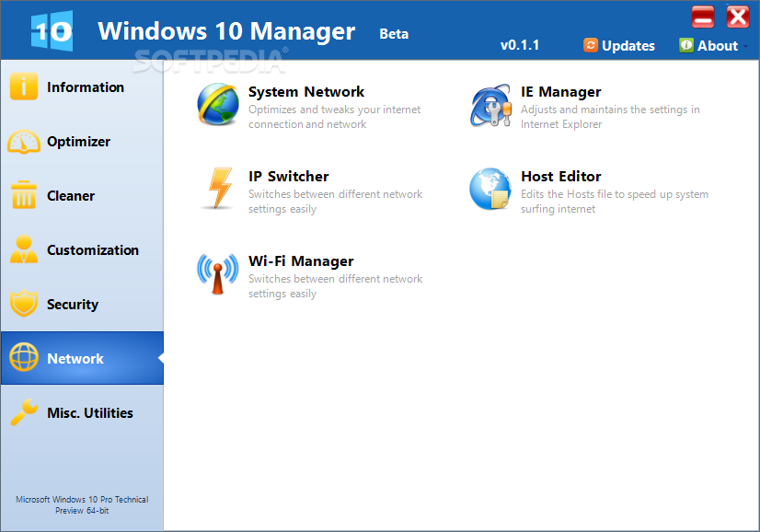Click the Optimizer gauge icon
This screenshot has width=760, height=532.
pos(24,142)
